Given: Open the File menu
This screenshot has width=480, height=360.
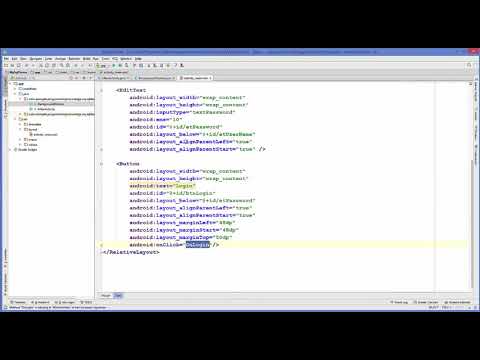Looking at the screenshot, I should click(x=6, y=59).
